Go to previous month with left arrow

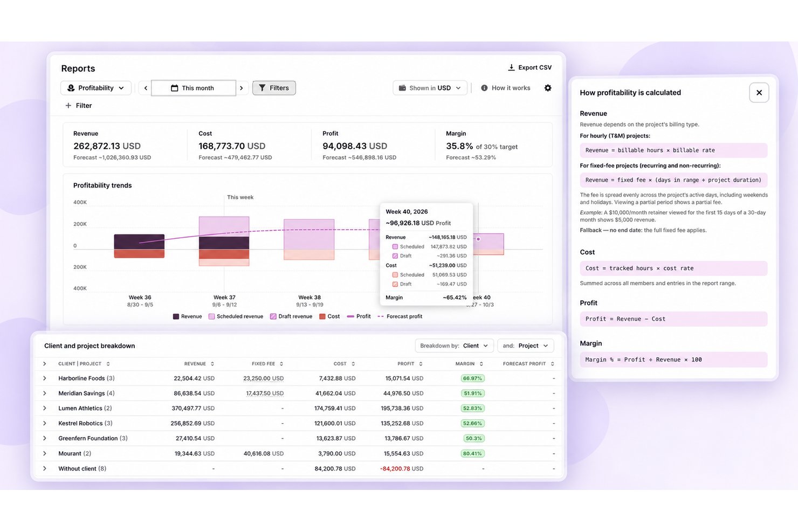pyautogui.click(x=146, y=88)
